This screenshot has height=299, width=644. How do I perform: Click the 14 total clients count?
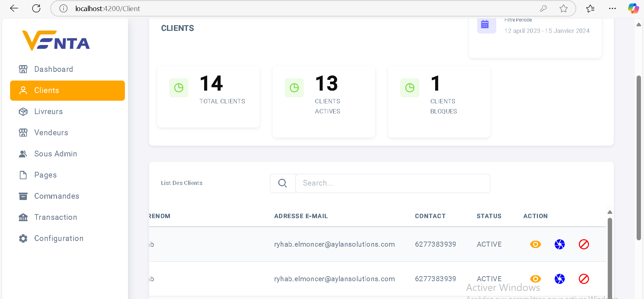coord(211,83)
